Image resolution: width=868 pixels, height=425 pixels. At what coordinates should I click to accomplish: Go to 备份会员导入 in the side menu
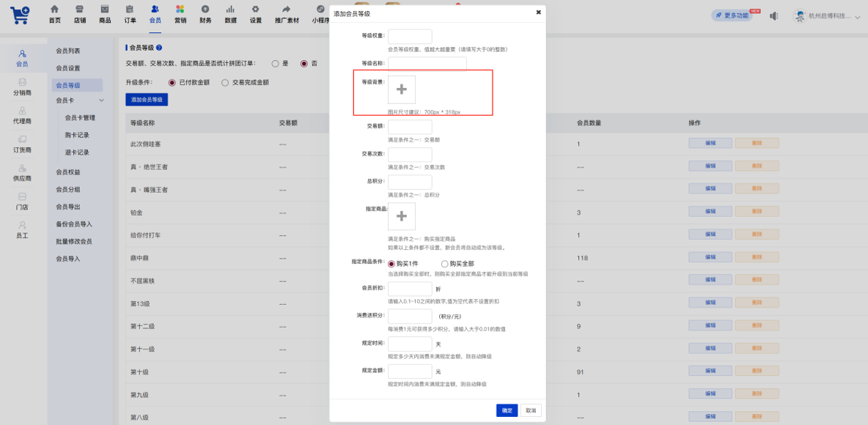(x=74, y=224)
